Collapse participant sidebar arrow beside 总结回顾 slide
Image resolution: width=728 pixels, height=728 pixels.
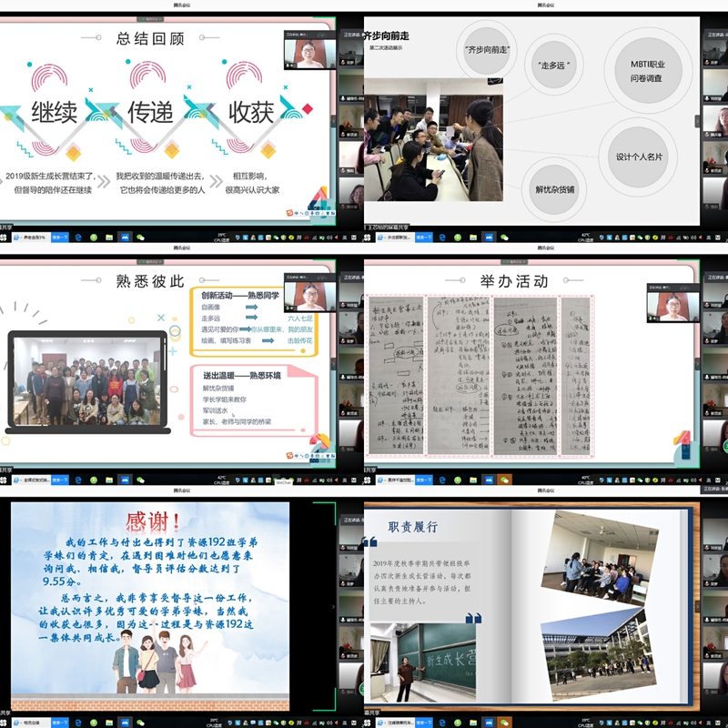pyautogui.click(x=334, y=120)
